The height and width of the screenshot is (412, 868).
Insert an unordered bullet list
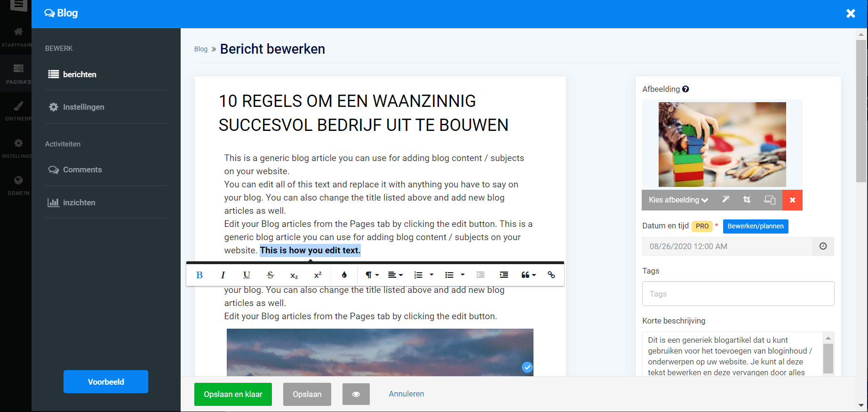[x=449, y=275]
